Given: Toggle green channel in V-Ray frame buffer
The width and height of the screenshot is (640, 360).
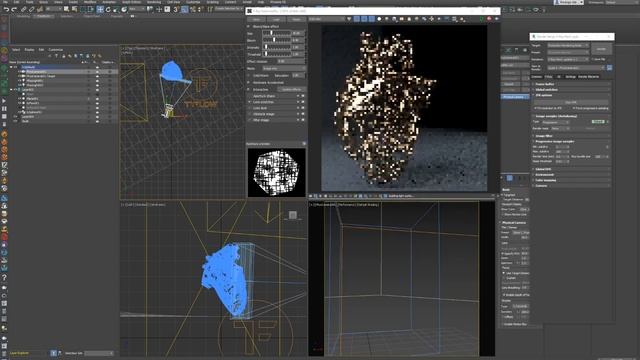Looking at the screenshot, I should (x=364, y=19).
